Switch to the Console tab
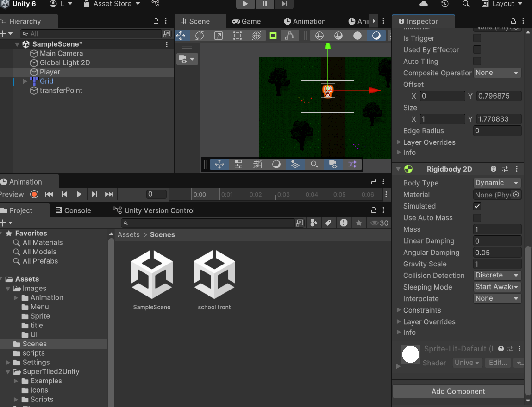 click(73, 210)
